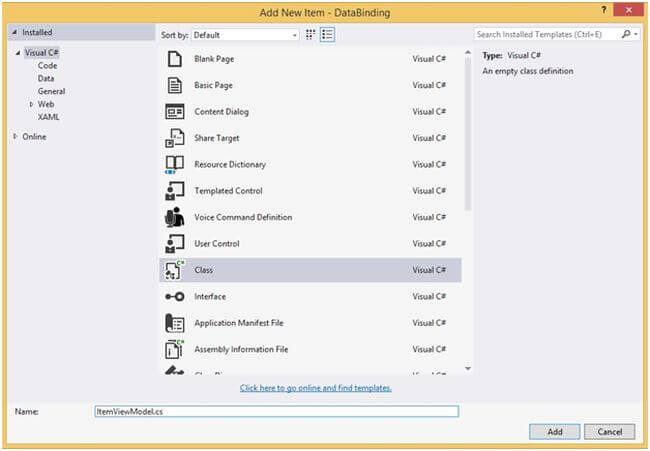Open the Sort by Default dropdown
Image resolution: width=650 pixels, height=451 pixels.
(245, 35)
